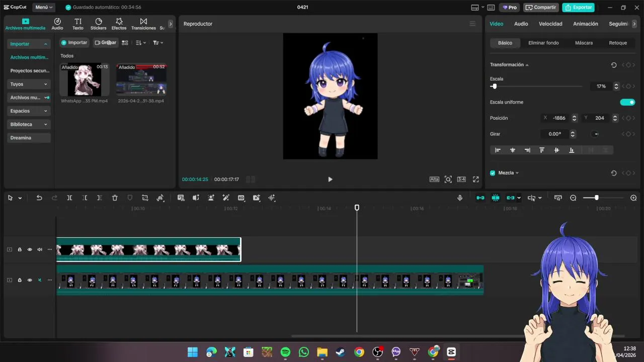Image resolution: width=644 pixels, height=362 pixels.
Task: Click the Windows Start button
Action: 193,352
